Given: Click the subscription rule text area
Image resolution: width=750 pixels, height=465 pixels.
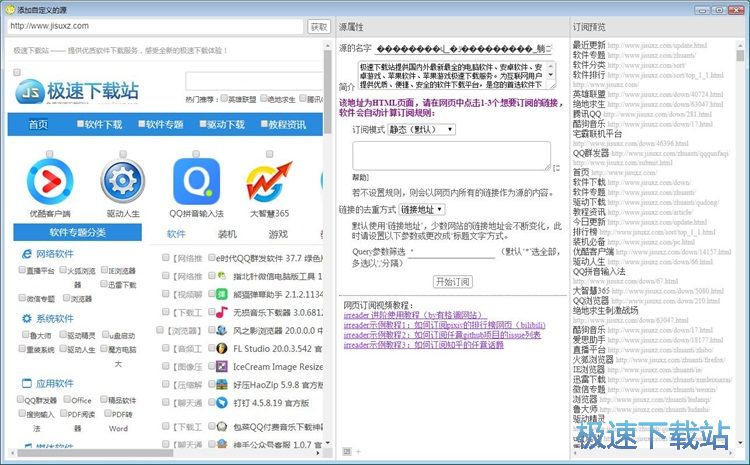Looking at the screenshot, I should [452, 155].
